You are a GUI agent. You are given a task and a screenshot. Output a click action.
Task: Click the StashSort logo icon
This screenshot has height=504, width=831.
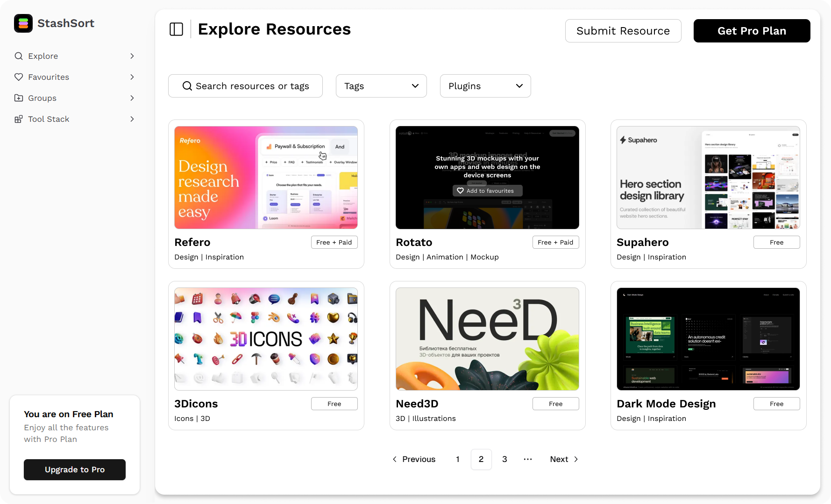pos(23,23)
